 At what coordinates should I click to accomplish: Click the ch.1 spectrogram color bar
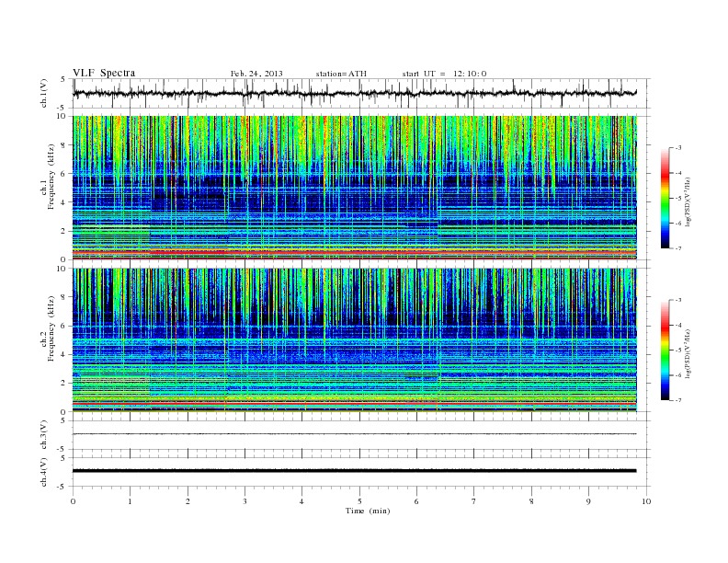(x=665, y=198)
